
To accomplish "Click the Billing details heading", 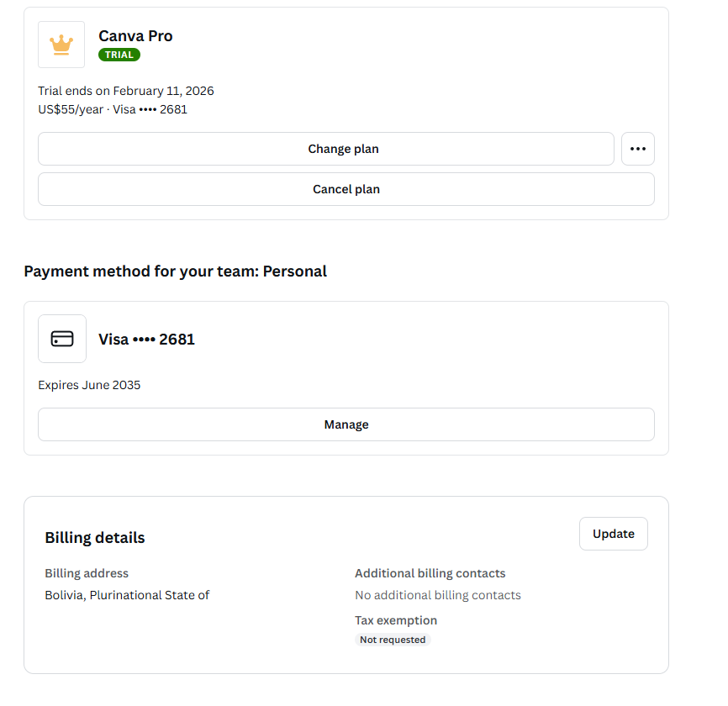I will pyautogui.click(x=95, y=538).
